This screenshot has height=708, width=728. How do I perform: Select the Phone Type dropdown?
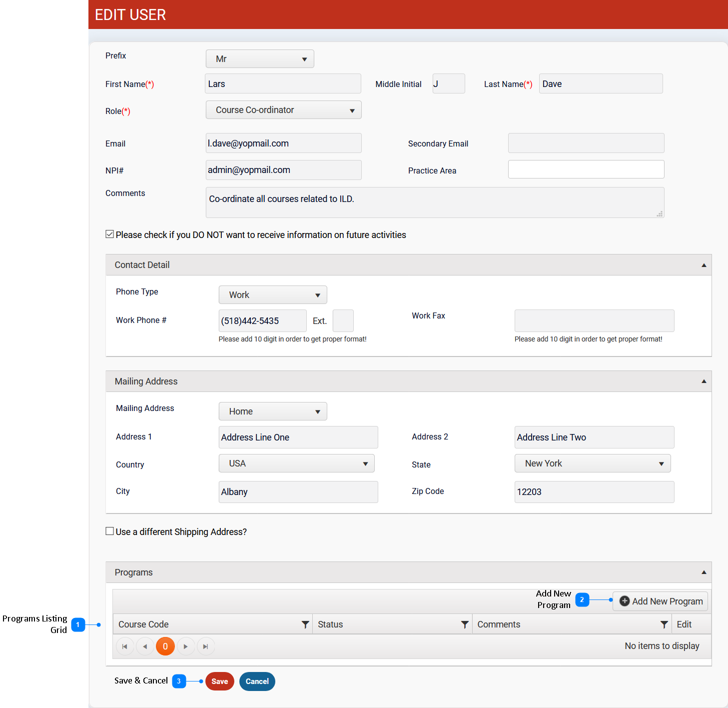pyautogui.click(x=273, y=295)
